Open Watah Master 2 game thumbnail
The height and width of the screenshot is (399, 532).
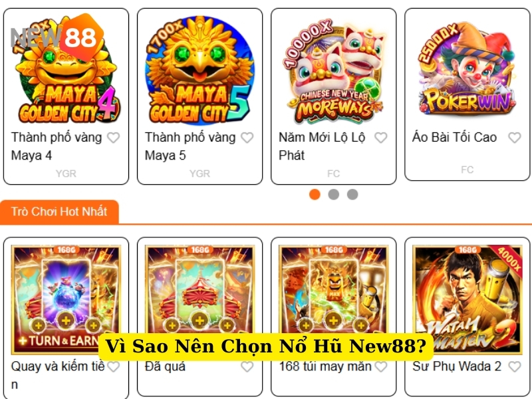(467, 299)
